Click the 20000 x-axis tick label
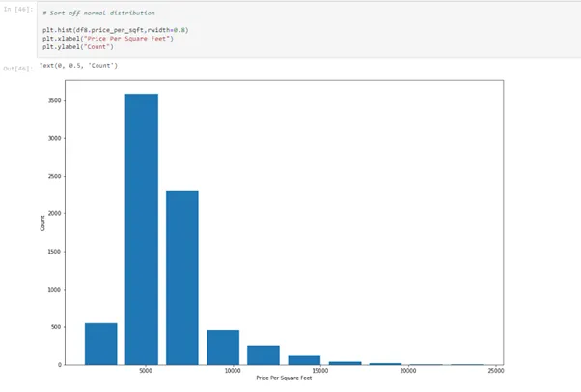Viewport: 581px width, 392px height. pyautogui.click(x=408, y=371)
